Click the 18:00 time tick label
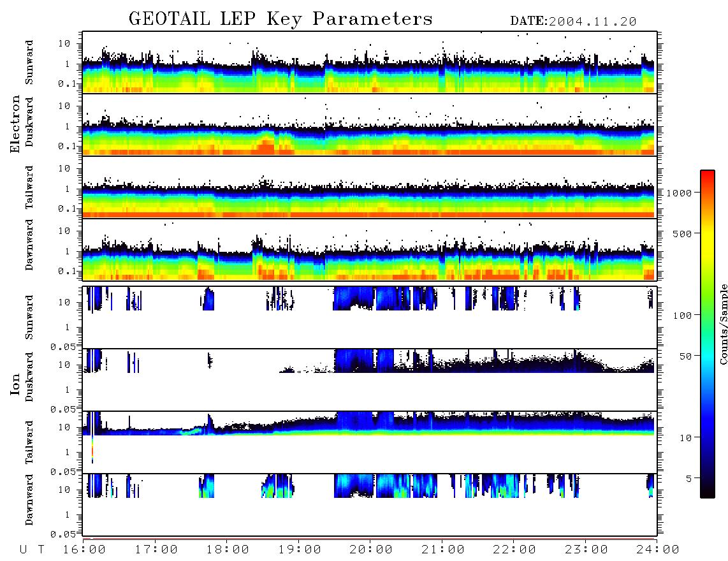728x561 pixels. point(228,550)
